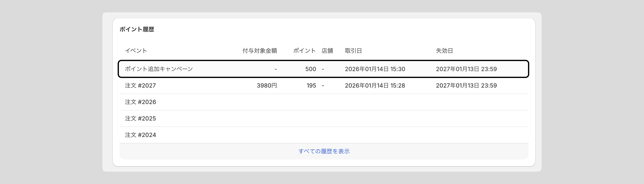Click the 取引日 column header
The height and width of the screenshot is (184, 644).
coord(353,51)
